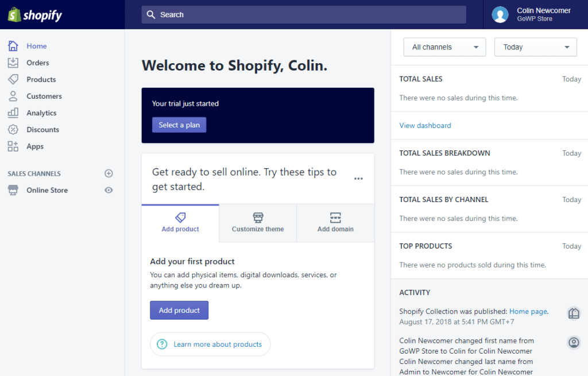The width and height of the screenshot is (588, 376).
Task: Click the Apps grid icon
Action: point(13,146)
